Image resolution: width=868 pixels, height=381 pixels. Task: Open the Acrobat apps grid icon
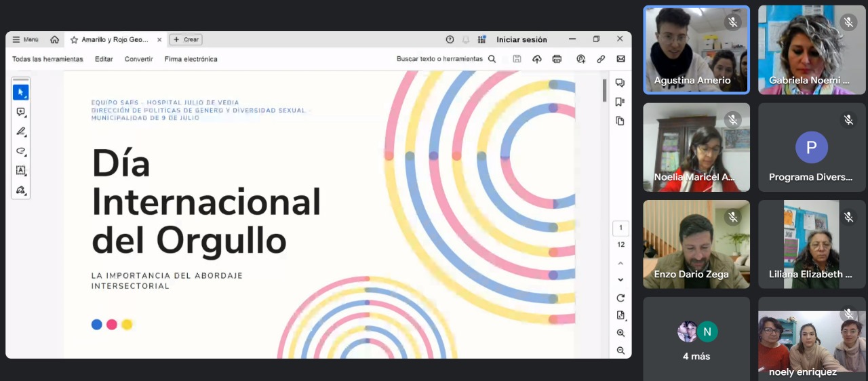coord(481,39)
